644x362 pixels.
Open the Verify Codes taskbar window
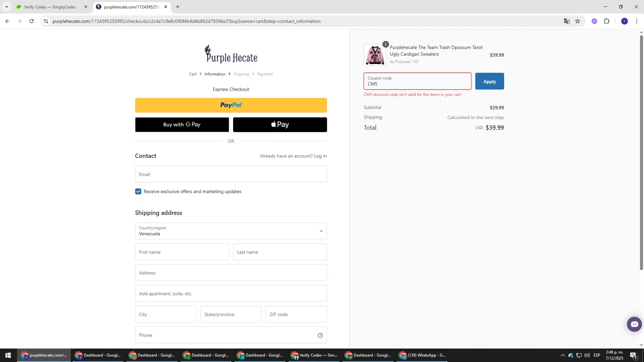pos(315,355)
